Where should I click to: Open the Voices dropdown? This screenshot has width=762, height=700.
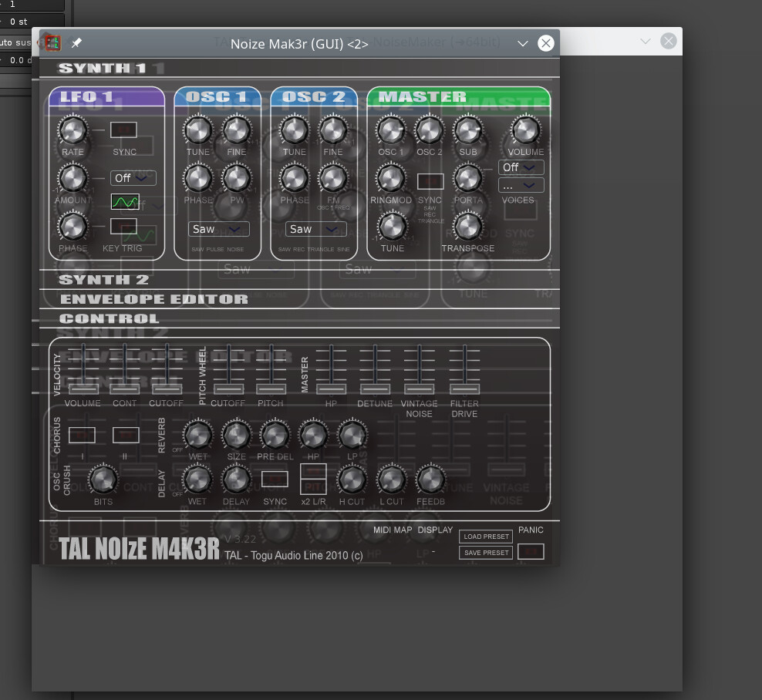[x=521, y=185]
